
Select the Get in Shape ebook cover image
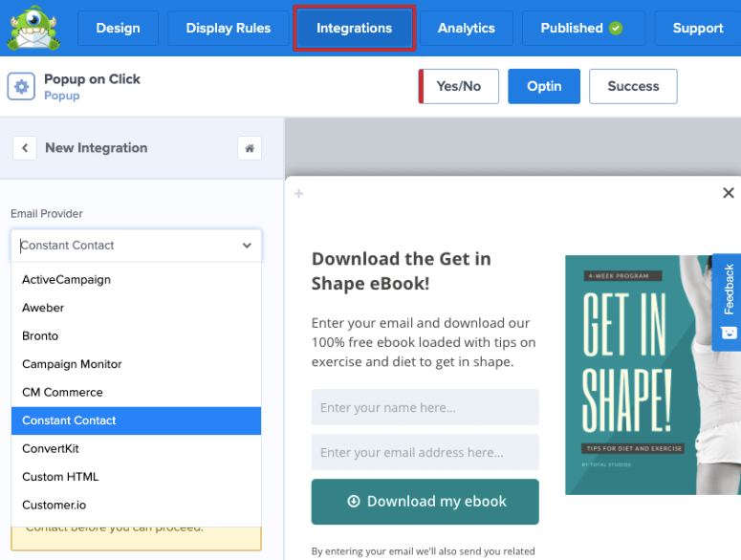pyautogui.click(x=653, y=375)
